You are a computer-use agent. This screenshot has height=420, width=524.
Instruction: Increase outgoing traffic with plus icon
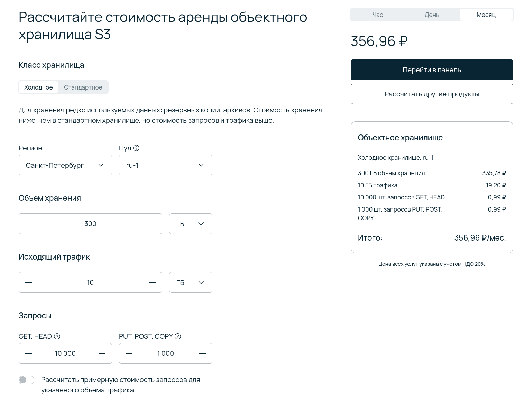point(152,282)
